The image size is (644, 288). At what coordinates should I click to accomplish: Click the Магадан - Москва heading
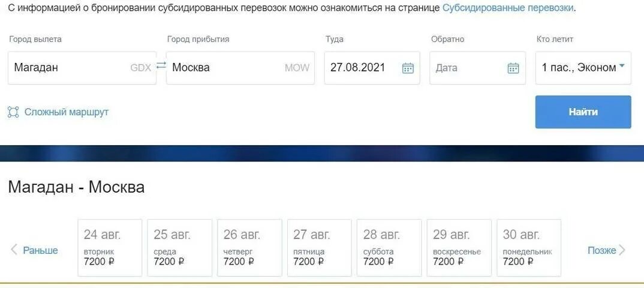(x=76, y=187)
